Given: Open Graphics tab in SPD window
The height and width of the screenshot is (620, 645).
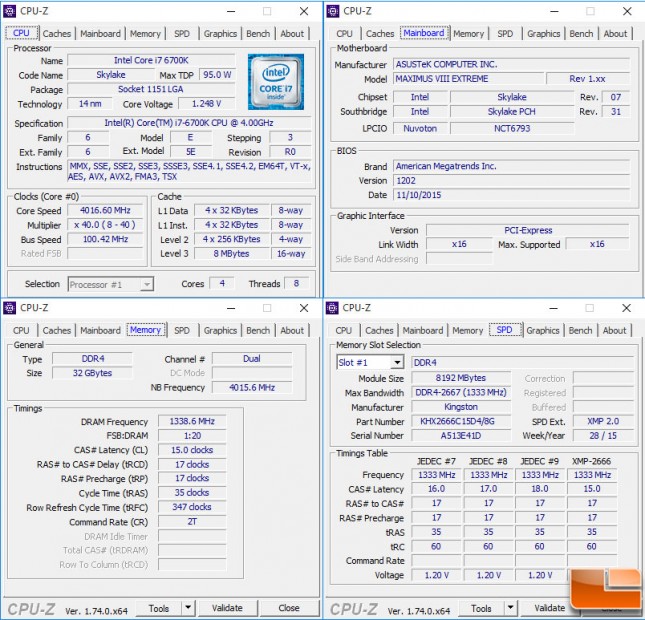Looking at the screenshot, I should [x=543, y=330].
